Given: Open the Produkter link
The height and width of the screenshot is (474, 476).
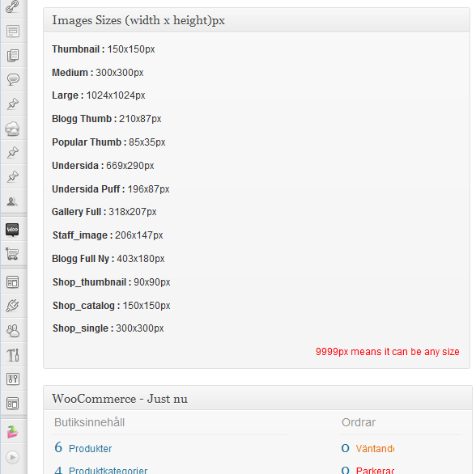Looking at the screenshot, I should pos(90,449).
